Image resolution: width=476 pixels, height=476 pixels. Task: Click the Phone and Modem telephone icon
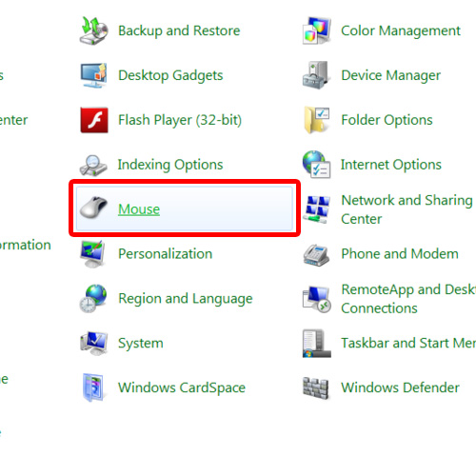tap(316, 254)
